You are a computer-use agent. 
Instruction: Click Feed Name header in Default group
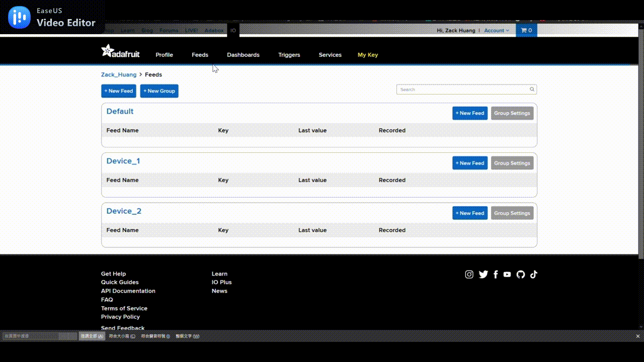(122, 130)
